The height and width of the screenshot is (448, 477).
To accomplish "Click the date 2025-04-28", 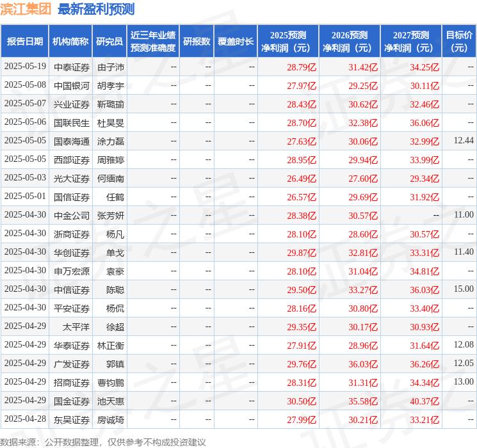I will tap(25, 419).
